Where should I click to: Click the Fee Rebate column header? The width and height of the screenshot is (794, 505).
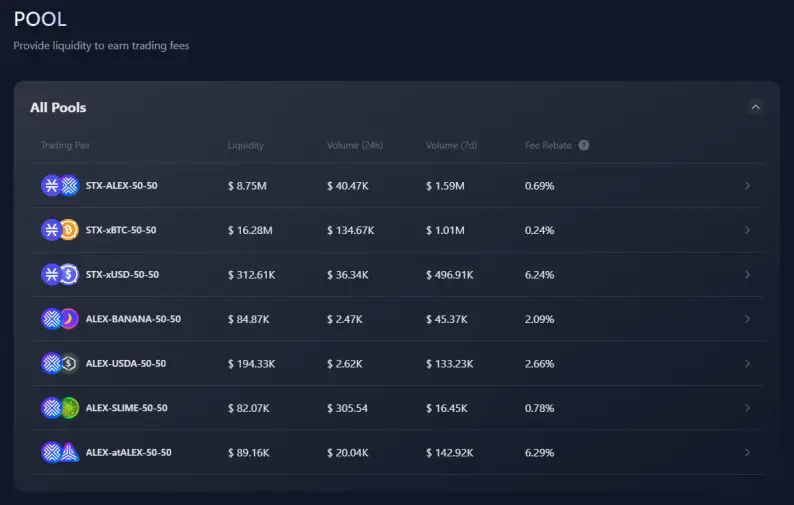pyautogui.click(x=548, y=145)
